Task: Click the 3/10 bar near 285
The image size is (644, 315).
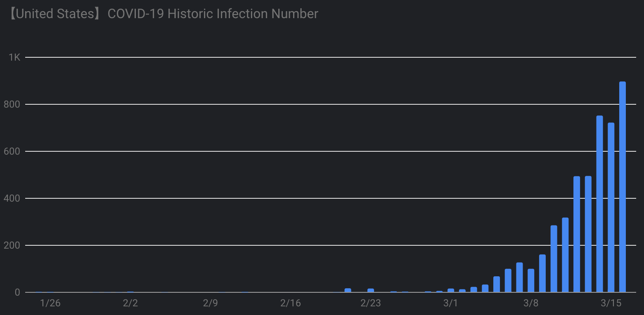Action: coord(554,259)
